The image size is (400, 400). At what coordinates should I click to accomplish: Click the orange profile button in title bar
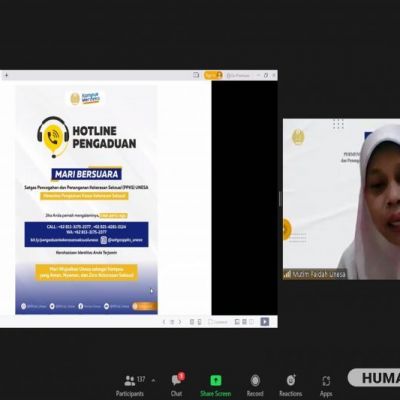coord(213,75)
